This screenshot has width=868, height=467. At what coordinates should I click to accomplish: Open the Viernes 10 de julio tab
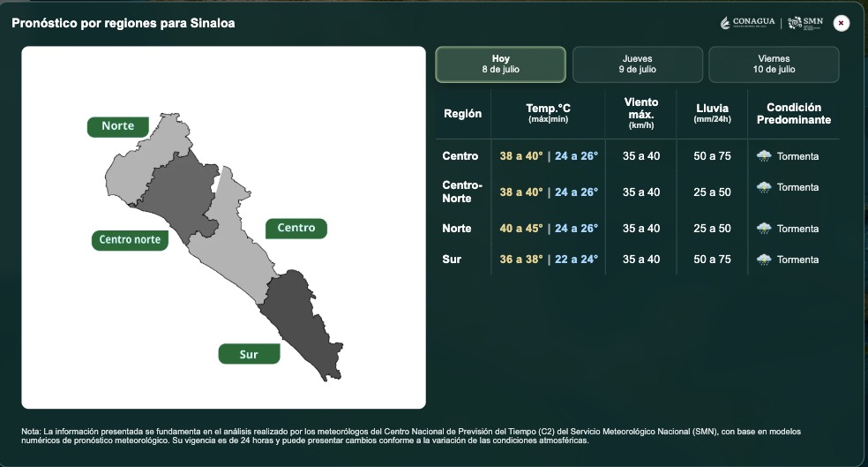tap(774, 64)
